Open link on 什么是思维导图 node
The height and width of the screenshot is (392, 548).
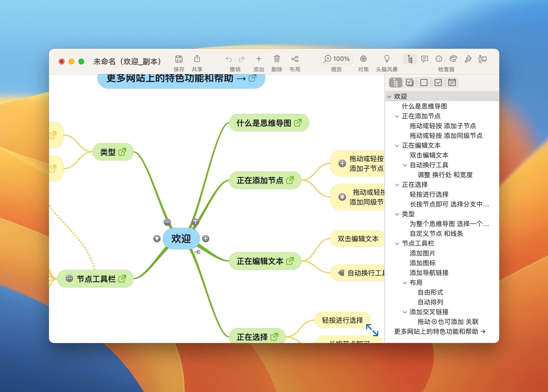coord(298,123)
